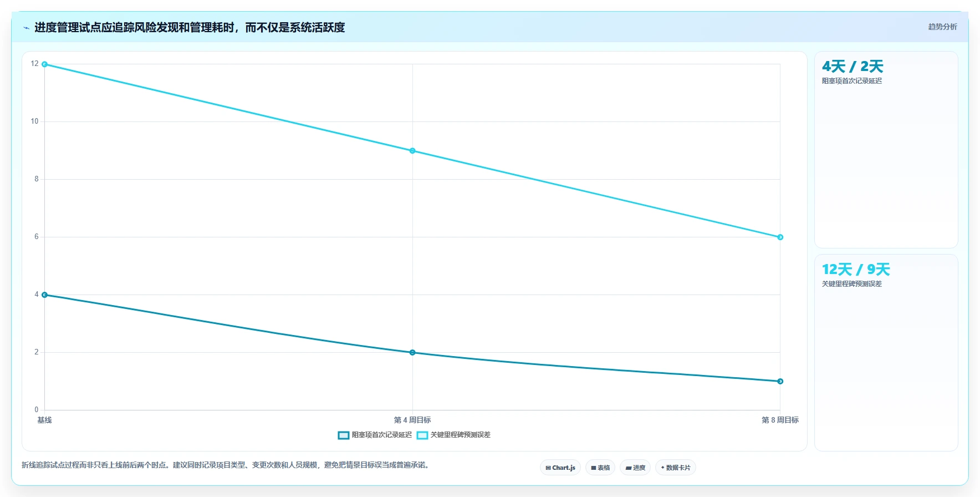This screenshot has height=497, width=980.
Task: Click the 第 8 周目标 x-axis label
Action: (x=780, y=420)
